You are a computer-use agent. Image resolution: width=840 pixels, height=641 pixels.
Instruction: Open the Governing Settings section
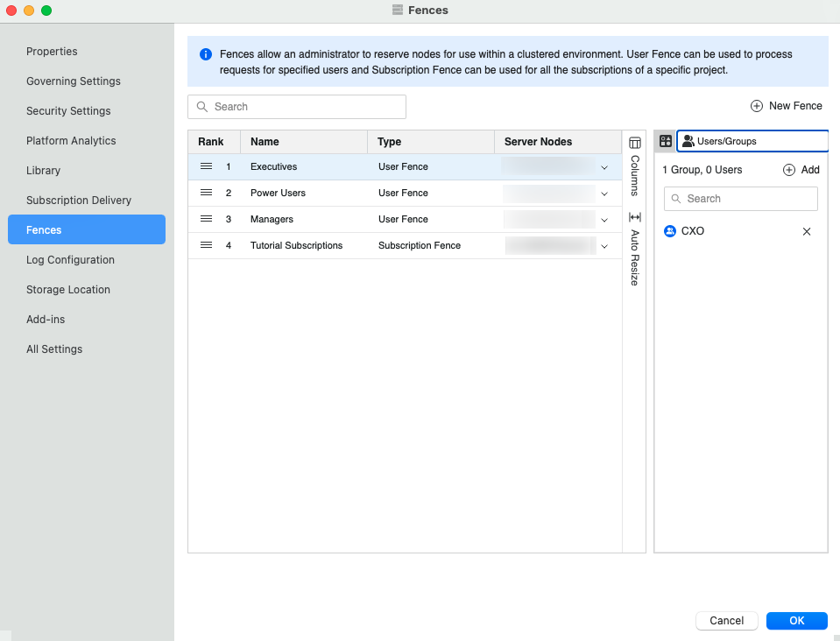click(74, 81)
